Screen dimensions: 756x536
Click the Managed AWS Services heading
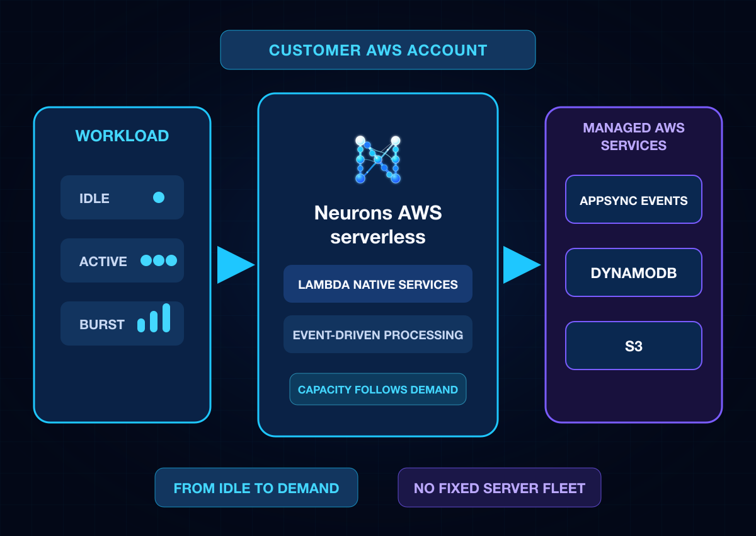(x=634, y=136)
